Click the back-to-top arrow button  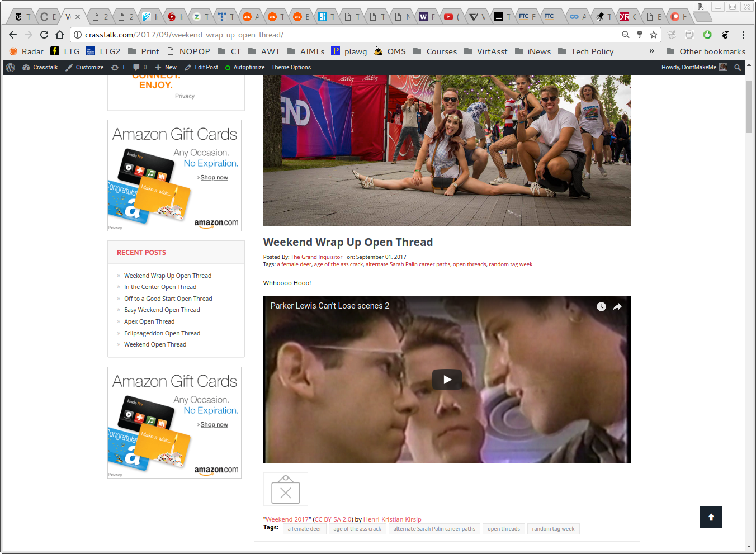[711, 517]
